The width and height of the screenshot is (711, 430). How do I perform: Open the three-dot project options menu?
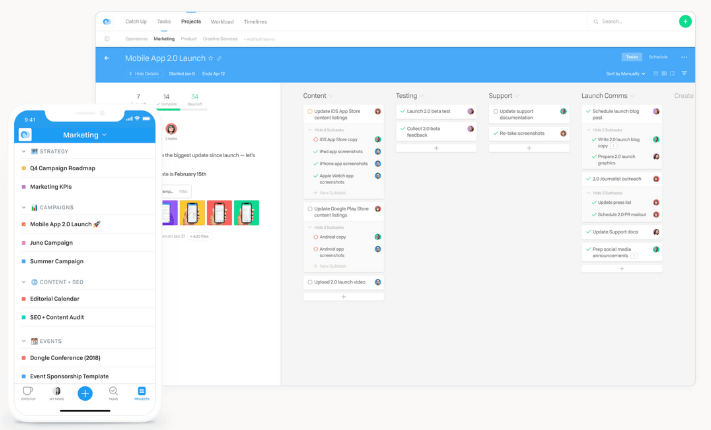684,57
